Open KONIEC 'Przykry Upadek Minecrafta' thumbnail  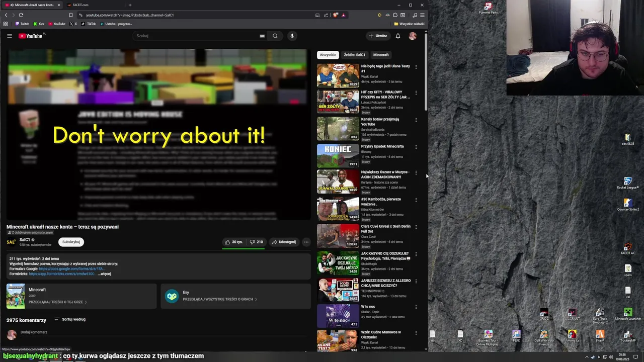point(338,156)
